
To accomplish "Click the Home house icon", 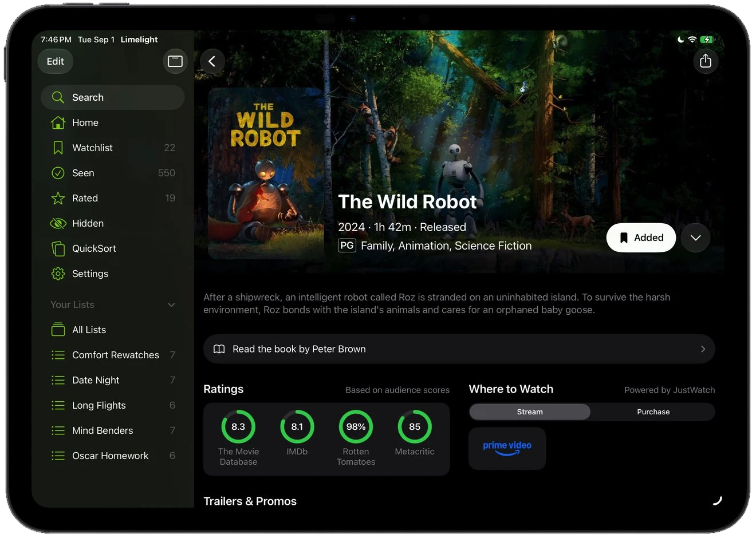I will pos(58,122).
